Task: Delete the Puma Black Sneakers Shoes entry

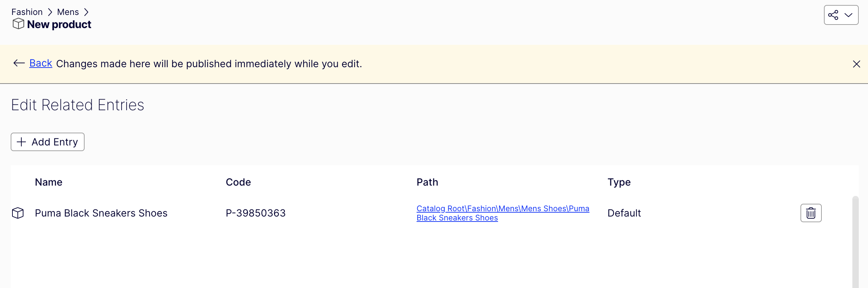Action: 811,213
